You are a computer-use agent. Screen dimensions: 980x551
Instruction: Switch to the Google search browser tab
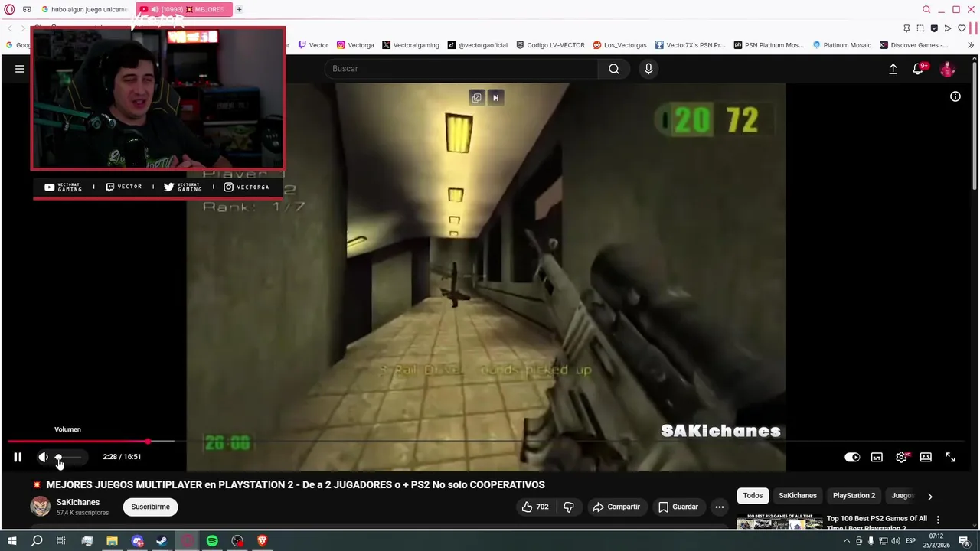(x=84, y=9)
